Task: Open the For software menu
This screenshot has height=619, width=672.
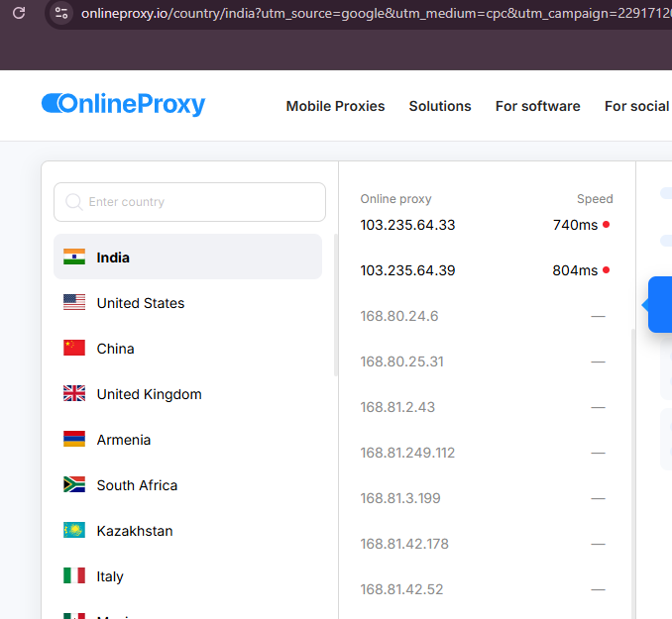Action: [537, 106]
